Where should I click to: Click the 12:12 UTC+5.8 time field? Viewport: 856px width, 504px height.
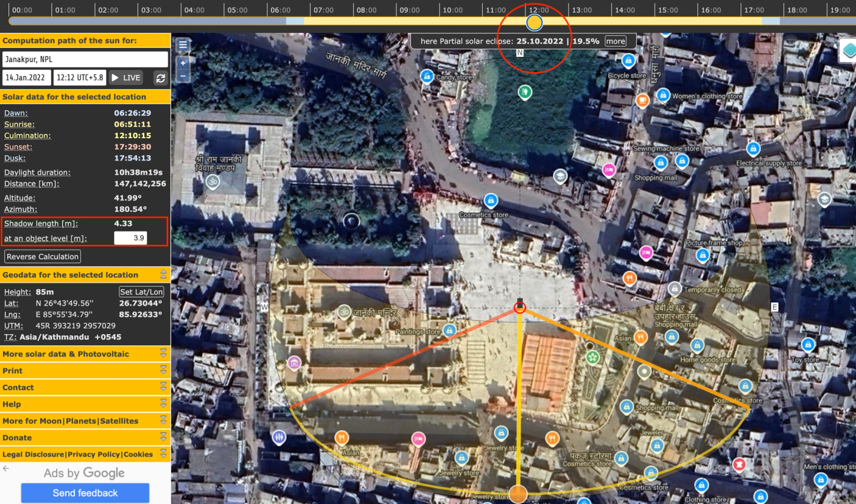point(80,78)
